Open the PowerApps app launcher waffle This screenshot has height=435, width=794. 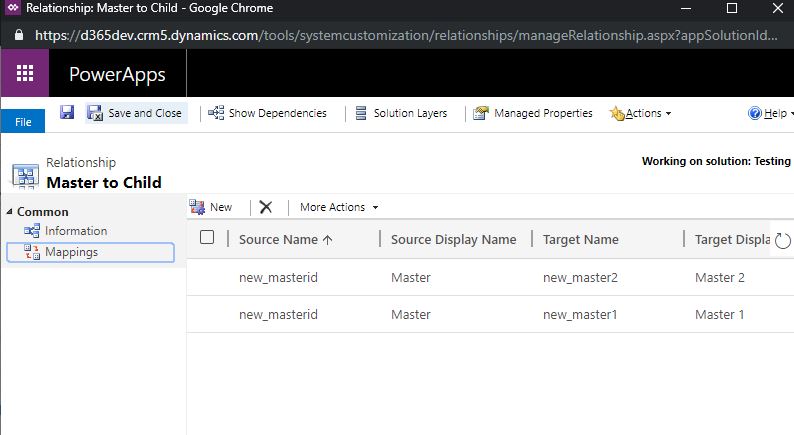pos(25,73)
